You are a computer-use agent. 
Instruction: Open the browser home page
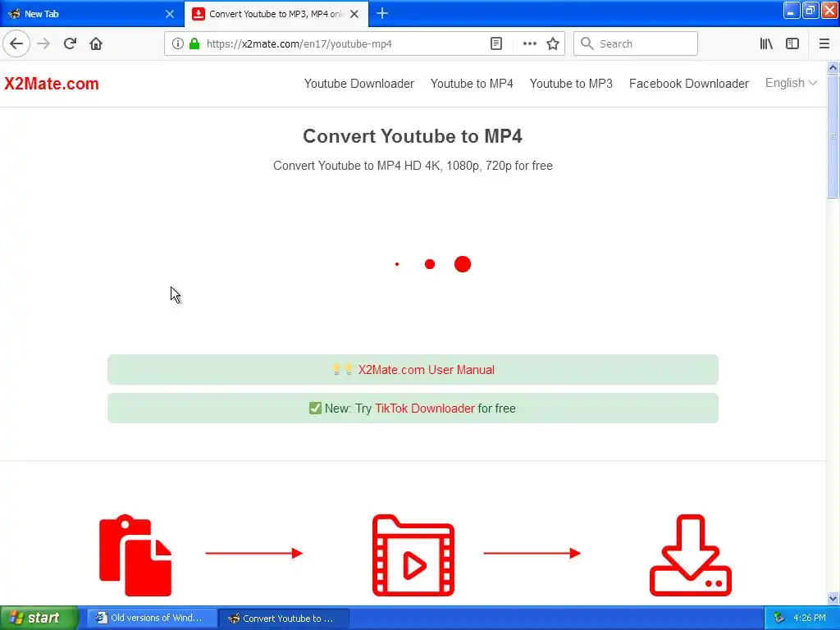pos(96,44)
